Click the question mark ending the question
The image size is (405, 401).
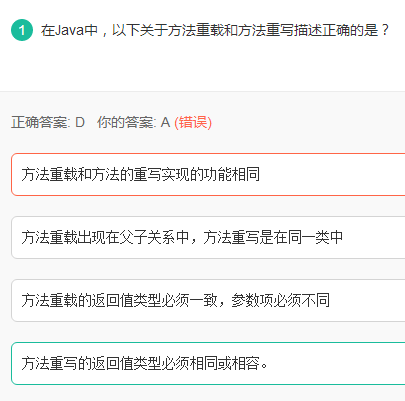(x=385, y=30)
